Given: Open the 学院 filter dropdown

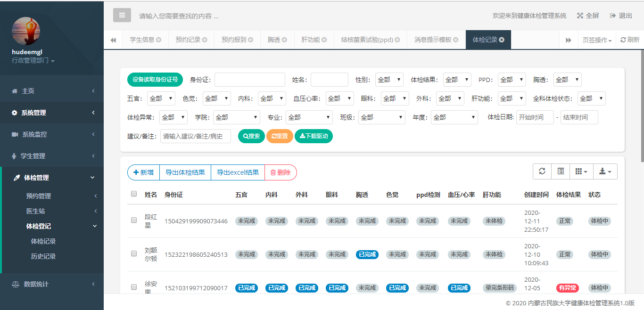Looking at the screenshot, I should [237, 117].
